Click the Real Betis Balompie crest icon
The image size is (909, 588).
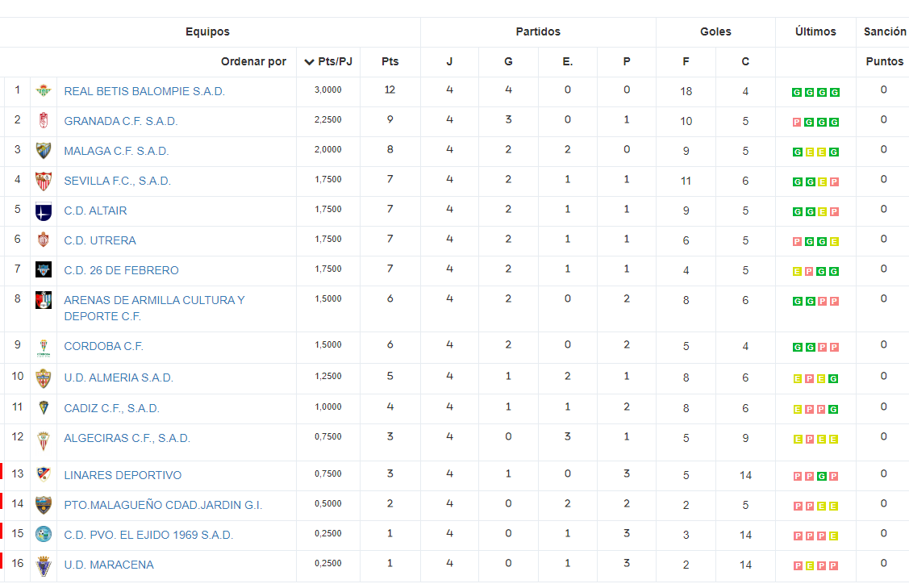click(x=44, y=90)
